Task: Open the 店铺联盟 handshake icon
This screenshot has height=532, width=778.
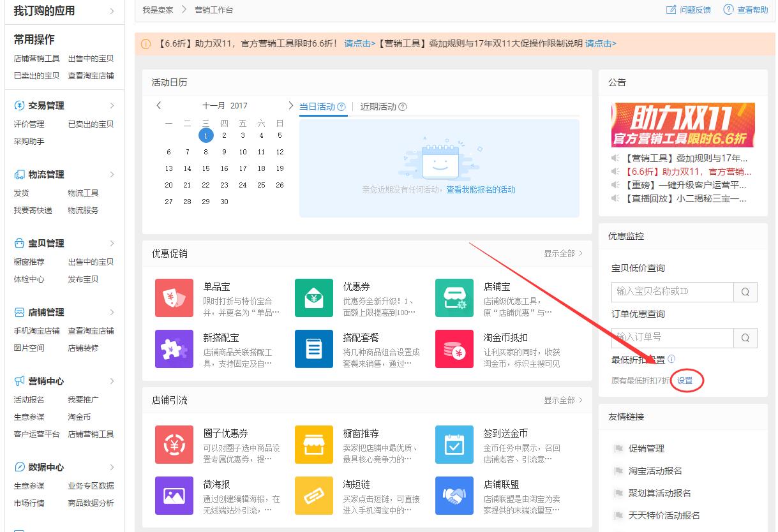Action: click(x=454, y=496)
